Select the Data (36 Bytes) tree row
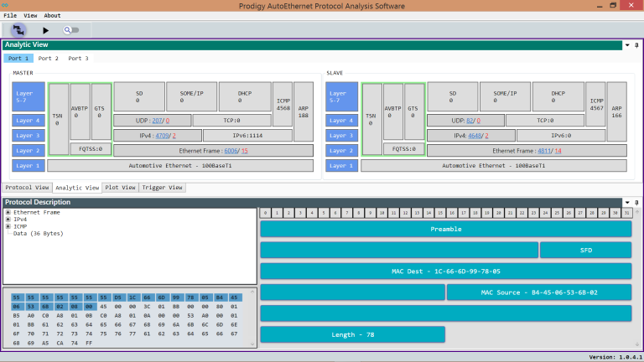Viewport: 644px width, 362px height. click(39, 234)
